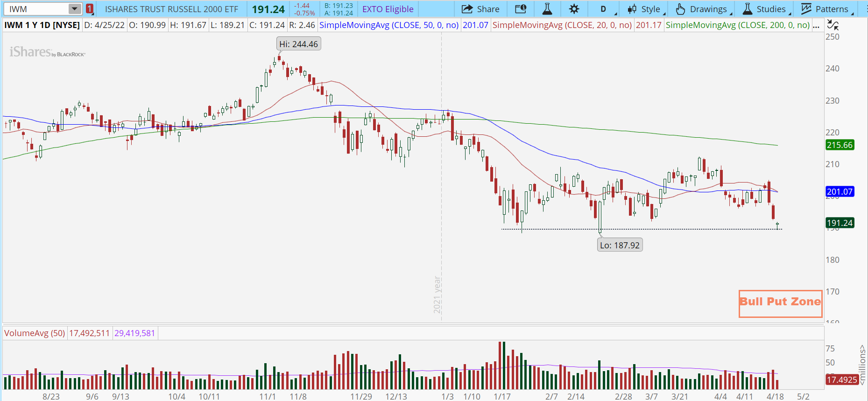Click the 201.17 SMA 20 value label
868x401 pixels.
pyautogui.click(x=649, y=25)
